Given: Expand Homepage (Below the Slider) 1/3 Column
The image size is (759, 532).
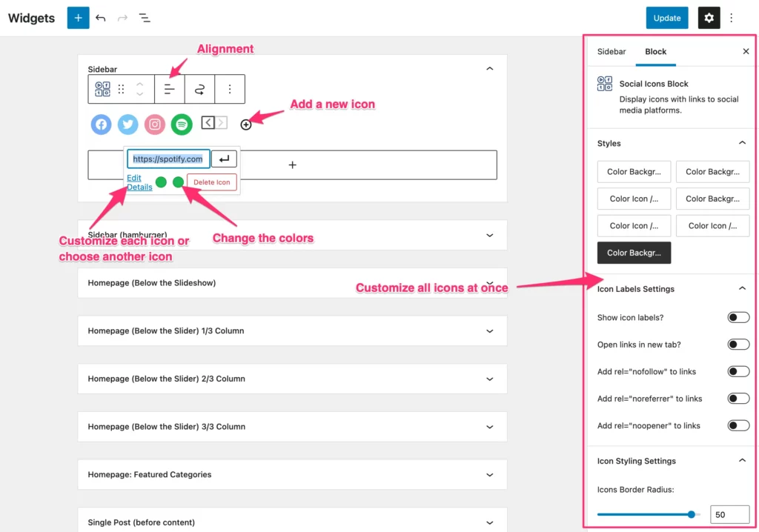Looking at the screenshot, I should pyautogui.click(x=489, y=331).
